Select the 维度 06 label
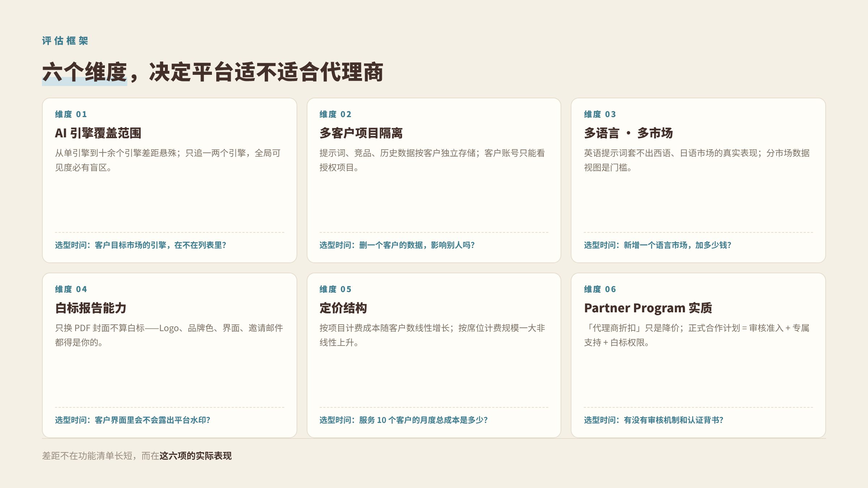868x488 pixels. [x=600, y=289]
